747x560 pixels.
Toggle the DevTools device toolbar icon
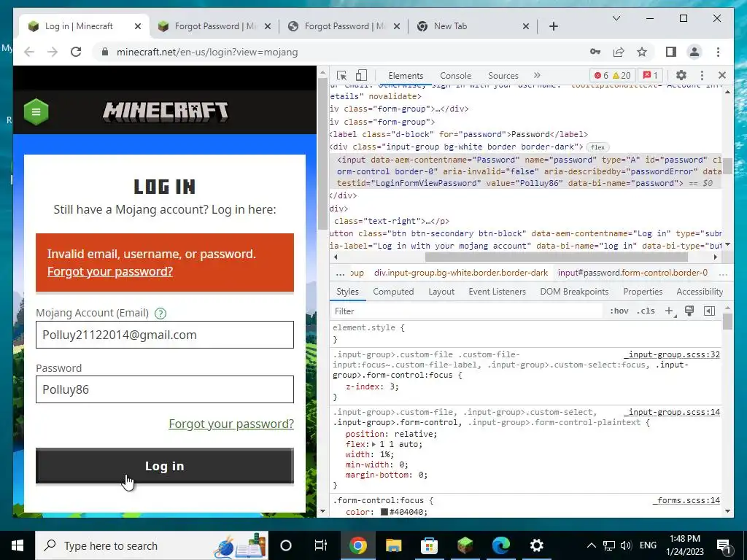(362, 75)
